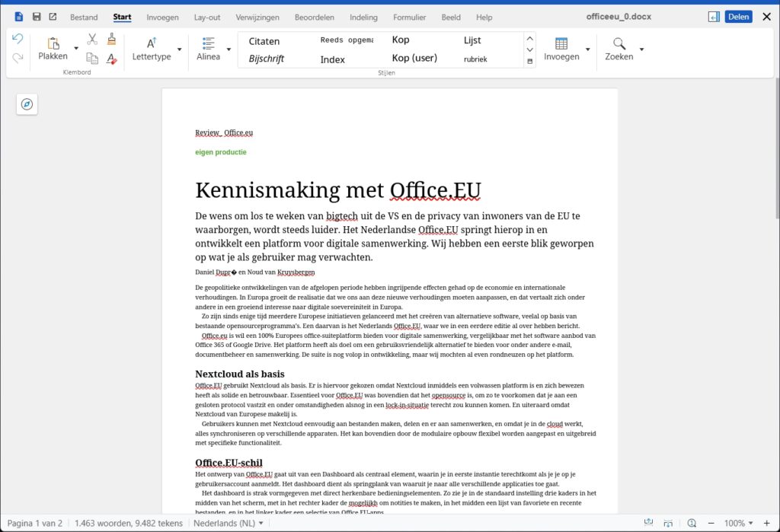Cut selection with the scissors icon
This screenshot has width=780, height=532.
pyautogui.click(x=92, y=40)
